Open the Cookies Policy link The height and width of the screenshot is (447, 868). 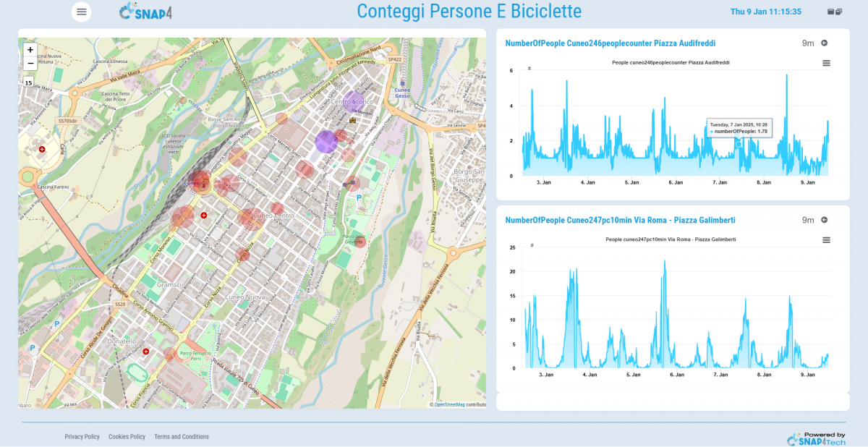click(x=127, y=437)
